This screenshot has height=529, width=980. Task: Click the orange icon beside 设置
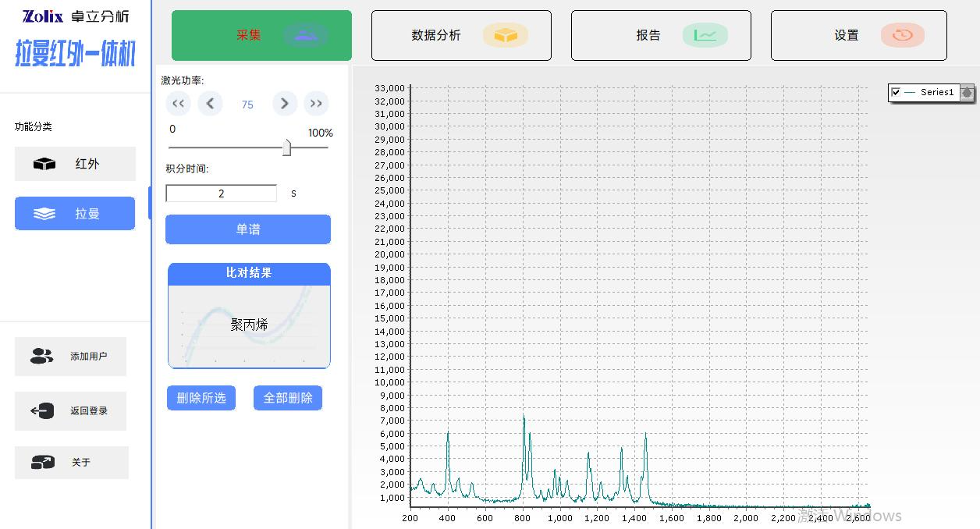903,35
